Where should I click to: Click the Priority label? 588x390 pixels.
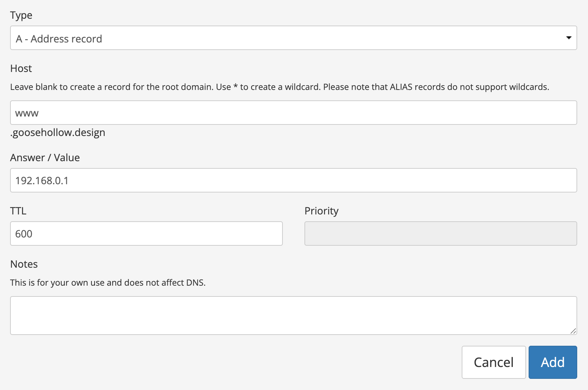click(321, 211)
